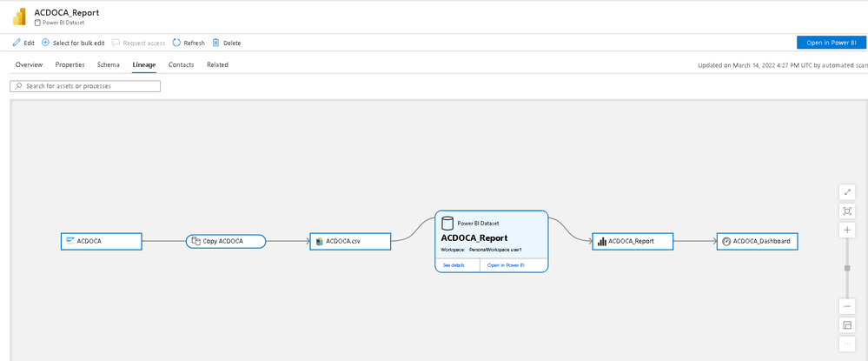The width and height of the screenshot is (868, 361).
Task: Open the Properties tab
Action: tap(70, 65)
